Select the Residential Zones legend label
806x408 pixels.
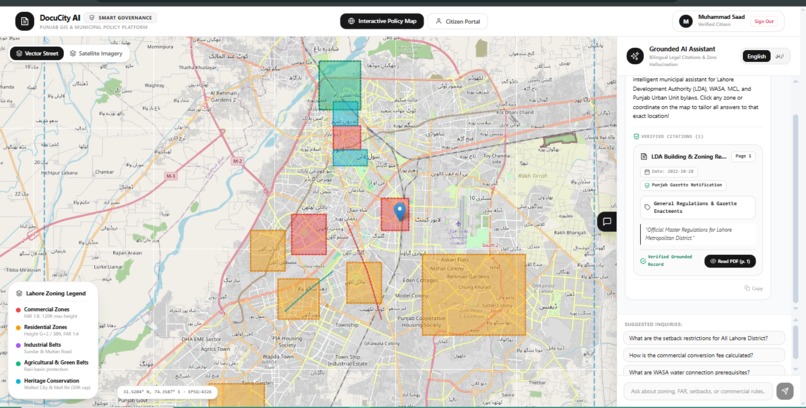click(45, 327)
